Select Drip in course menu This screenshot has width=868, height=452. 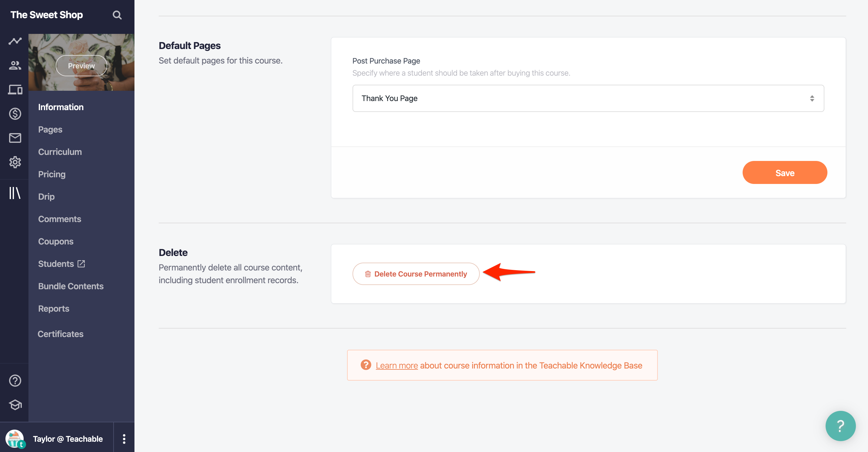47,197
